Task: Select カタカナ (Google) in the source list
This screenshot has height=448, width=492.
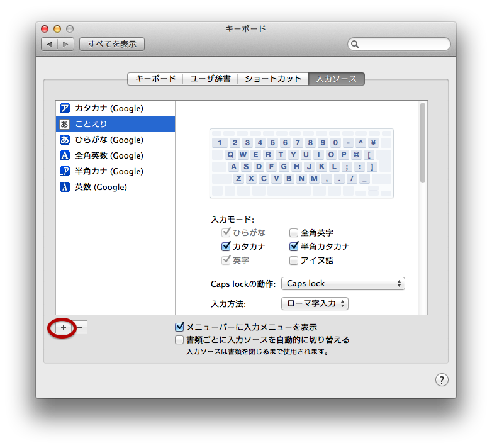Action: click(x=116, y=108)
